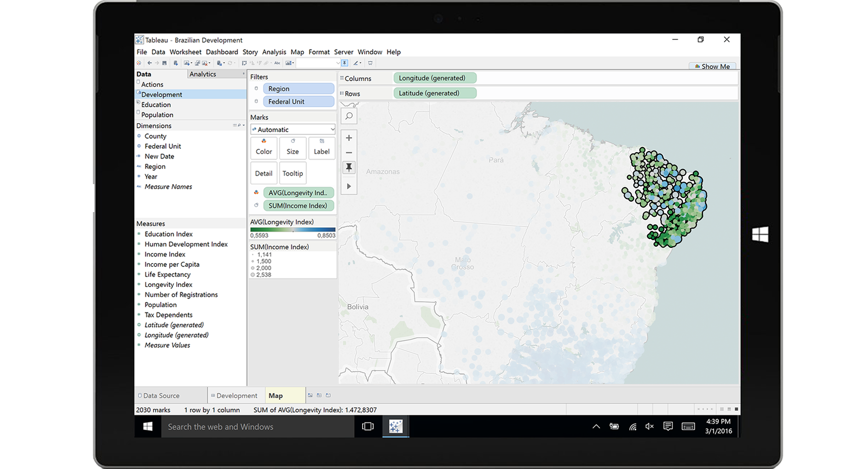Click the Undo back arrow
This screenshot has width=868, height=469.
tap(150, 63)
